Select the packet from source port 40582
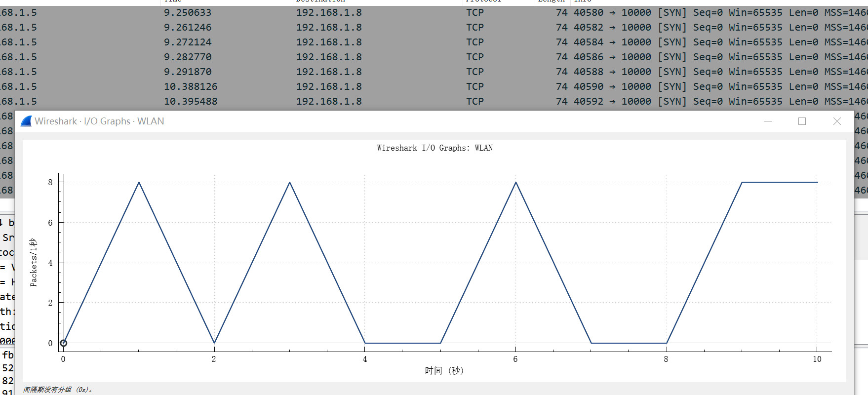 tap(588, 28)
